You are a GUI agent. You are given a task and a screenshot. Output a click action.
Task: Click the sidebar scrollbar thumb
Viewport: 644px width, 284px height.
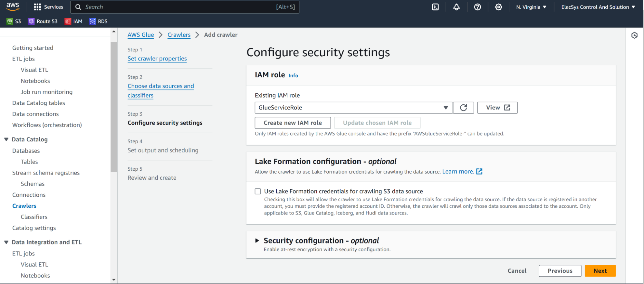coord(114,107)
